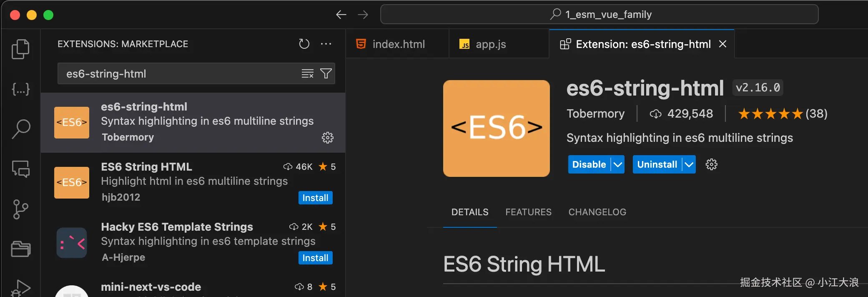868x297 pixels.
Task: Clear extensions search results icon
Action: click(307, 74)
